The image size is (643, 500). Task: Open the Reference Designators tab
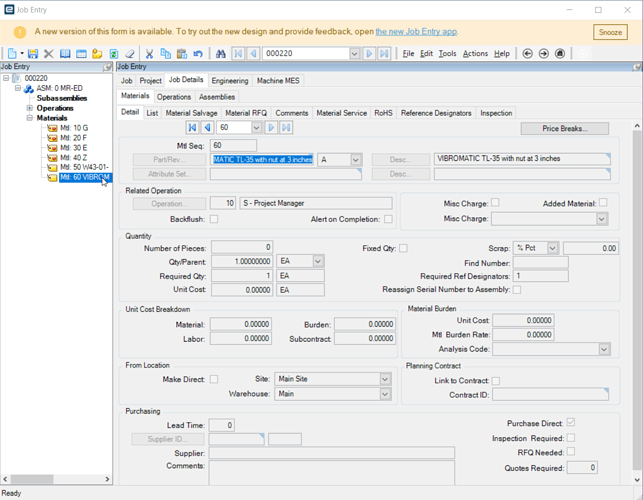pos(436,113)
